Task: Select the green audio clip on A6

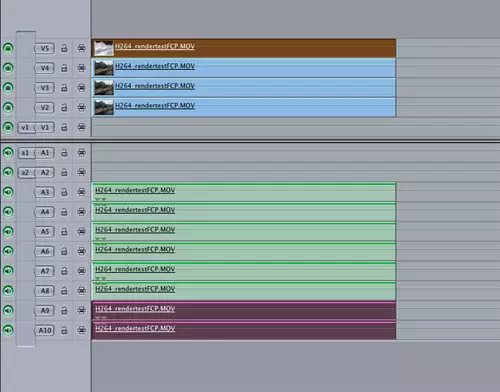Action: coord(244,251)
